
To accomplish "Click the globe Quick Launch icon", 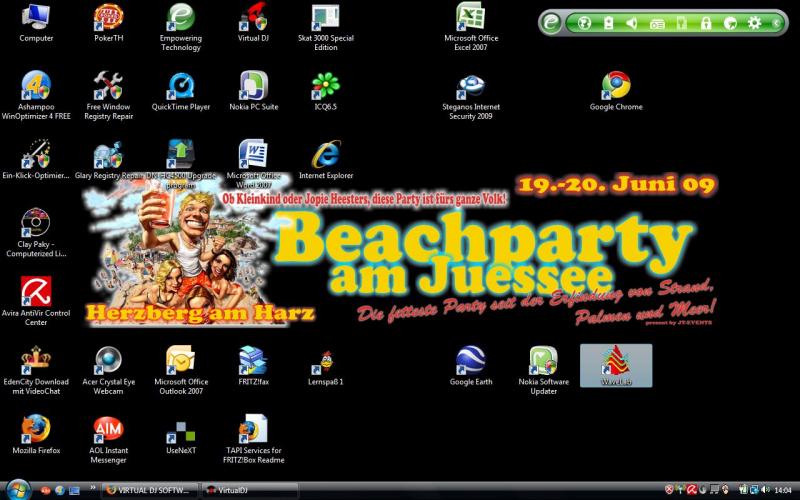I will pyautogui.click(x=60, y=490).
